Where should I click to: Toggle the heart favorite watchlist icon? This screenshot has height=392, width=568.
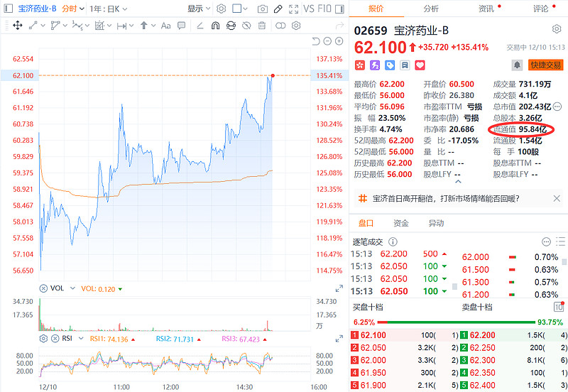pos(420,65)
